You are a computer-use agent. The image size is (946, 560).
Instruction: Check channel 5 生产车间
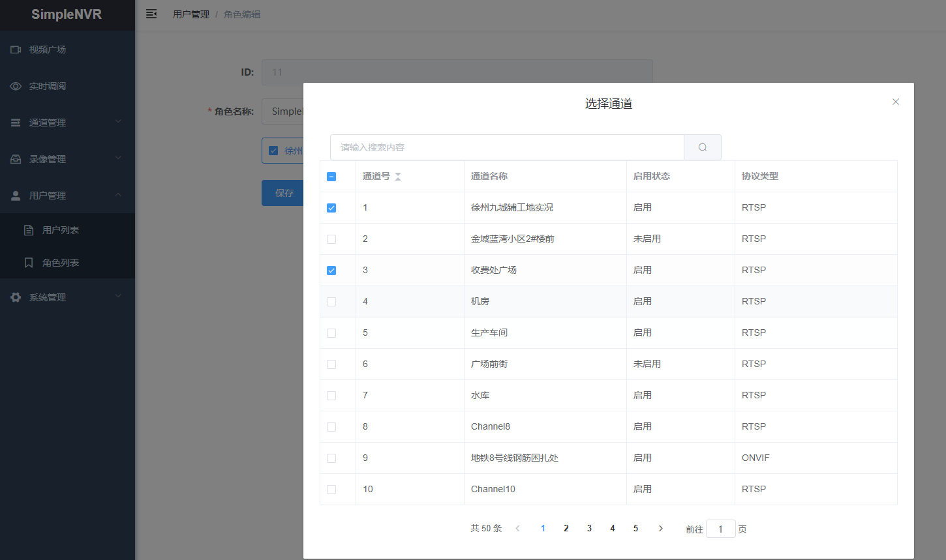pos(331,333)
